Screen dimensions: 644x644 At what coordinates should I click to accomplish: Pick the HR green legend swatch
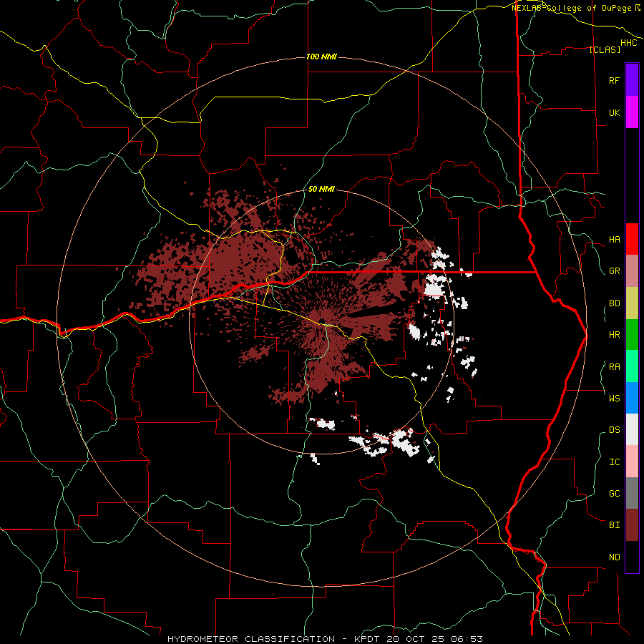pyautogui.click(x=632, y=335)
